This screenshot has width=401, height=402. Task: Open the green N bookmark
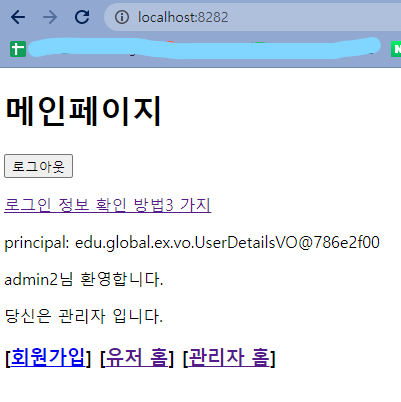click(396, 49)
